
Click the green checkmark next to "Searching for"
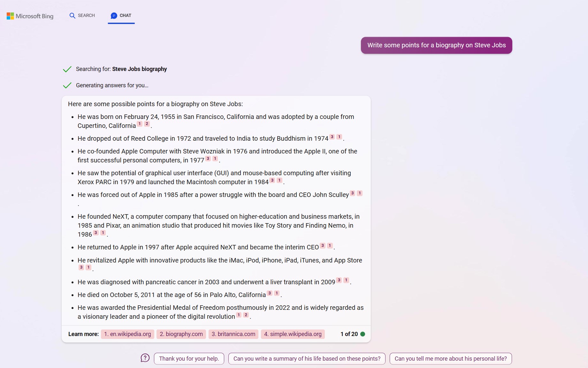(67, 69)
